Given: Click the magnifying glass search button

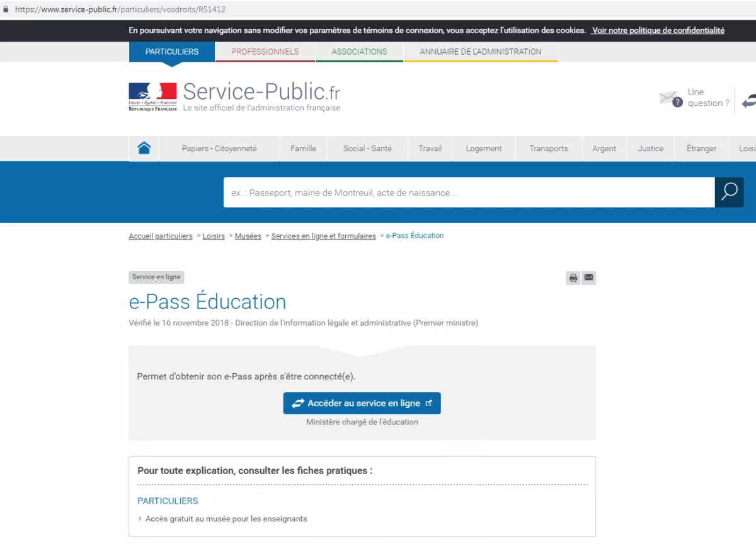Looking at the screenshot, I should point(729,192).
